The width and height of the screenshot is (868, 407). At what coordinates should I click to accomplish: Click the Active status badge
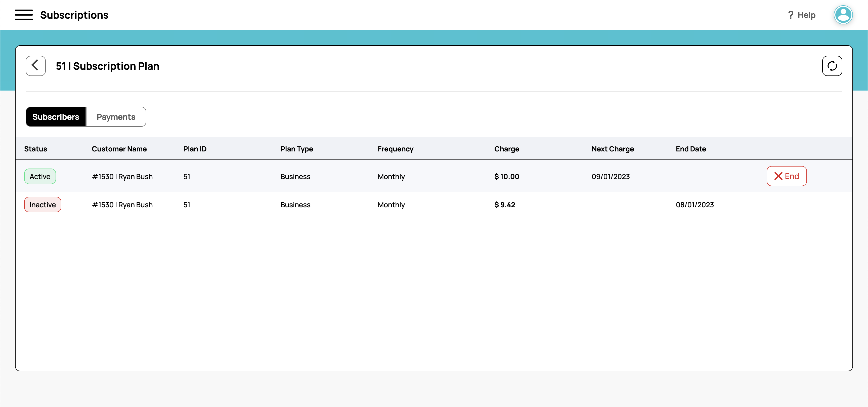(40, 176)
